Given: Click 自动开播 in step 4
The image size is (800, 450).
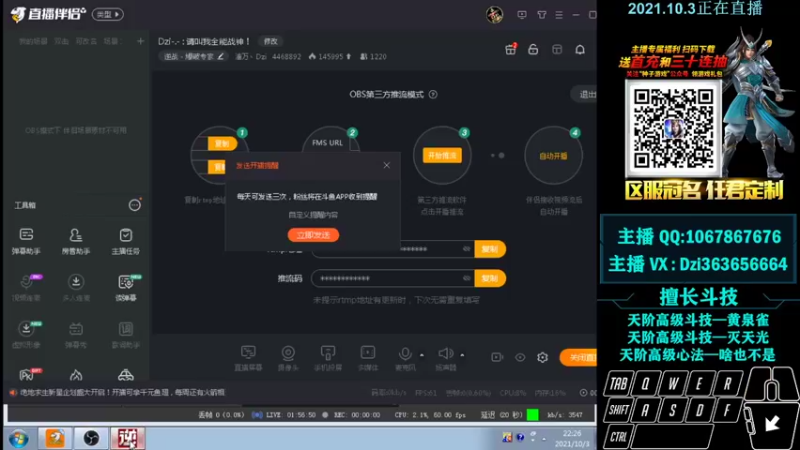Looking at the screenshot, I should [554, 156].
